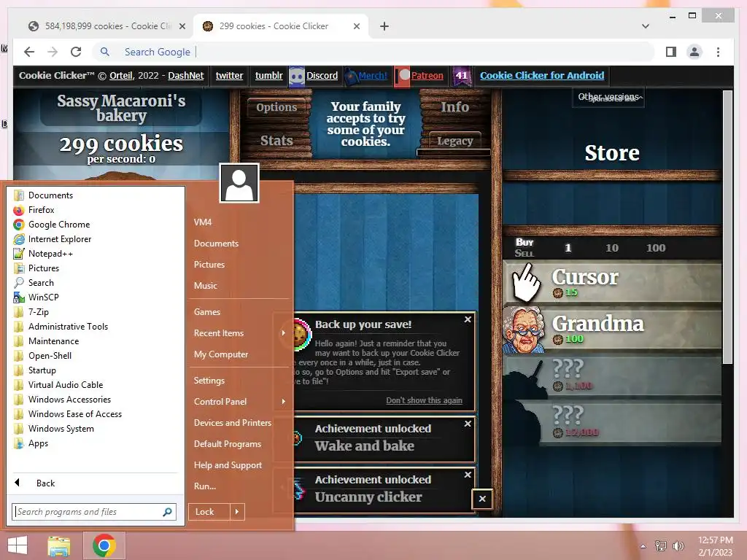747x560 pixels.
Task: Open Games from start menu
Action: (x=206, y=312)
